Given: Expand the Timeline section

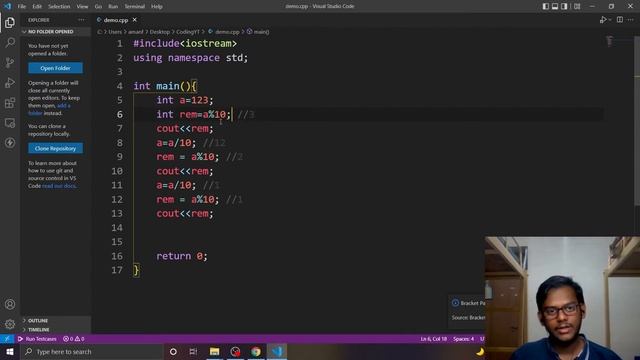Looking at the screenshot, I should tap(38, 329).
